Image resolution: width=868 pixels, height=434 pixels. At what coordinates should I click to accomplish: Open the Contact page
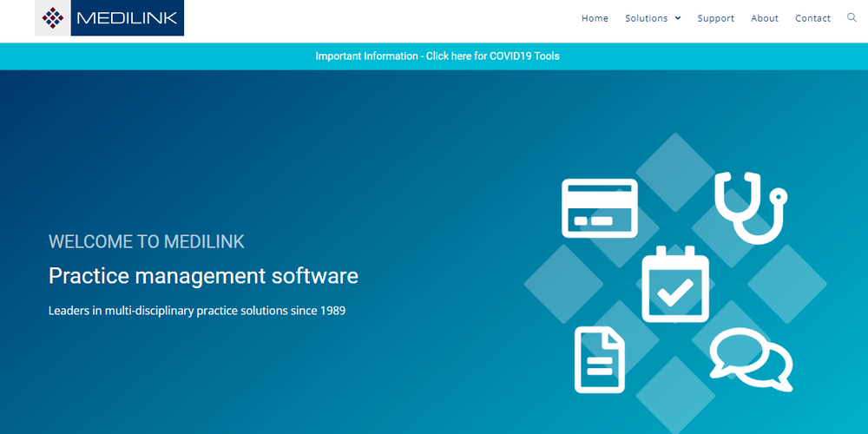(x=812, y=18)
